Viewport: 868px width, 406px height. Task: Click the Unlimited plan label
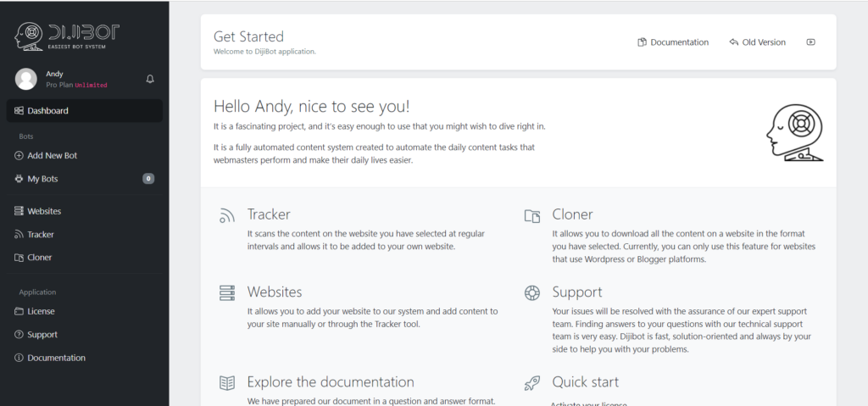coord(91,86)
